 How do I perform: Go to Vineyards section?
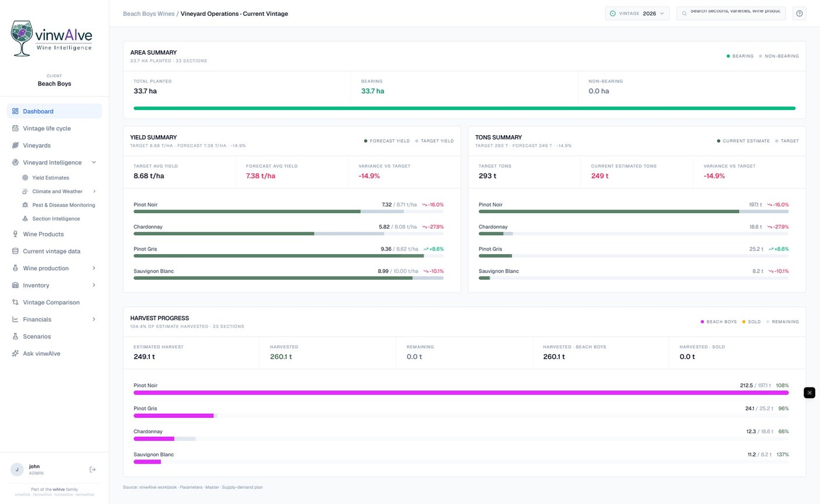[54, 145]
